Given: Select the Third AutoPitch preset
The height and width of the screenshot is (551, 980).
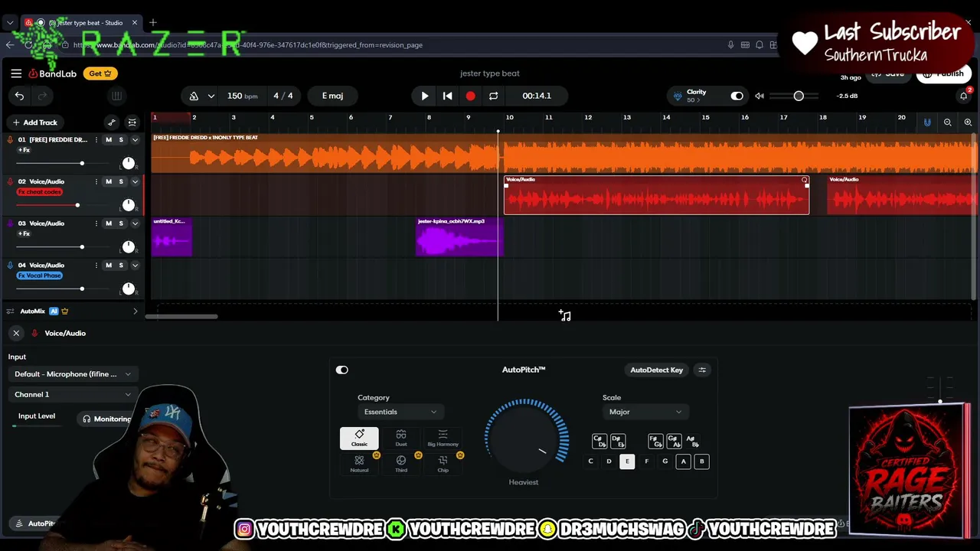Looking at the screenshot, I should 401,464.
